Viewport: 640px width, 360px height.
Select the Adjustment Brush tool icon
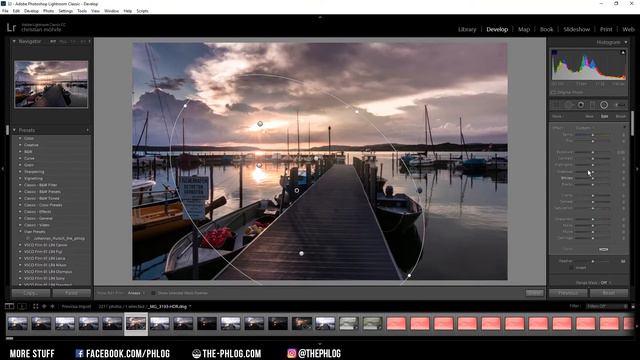[619, 105]
